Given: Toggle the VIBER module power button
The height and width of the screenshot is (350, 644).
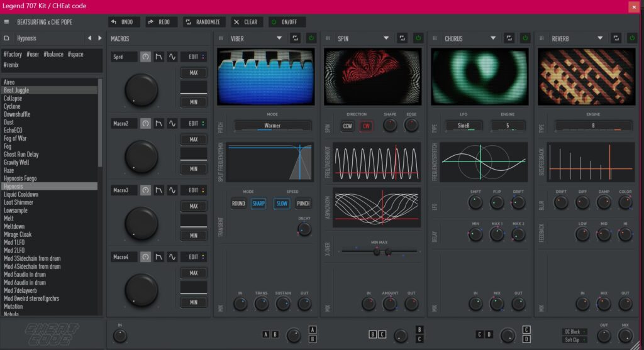Looking at the screenshot, I should [311, 38].
